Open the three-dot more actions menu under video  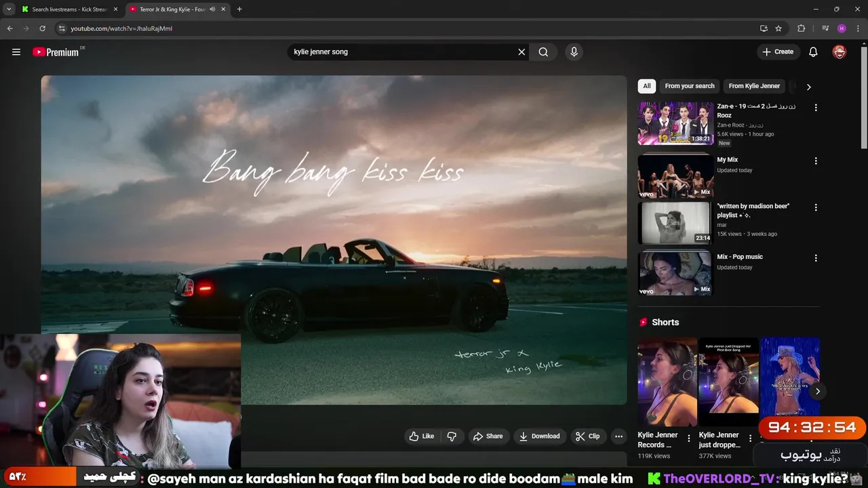[618, 436]
